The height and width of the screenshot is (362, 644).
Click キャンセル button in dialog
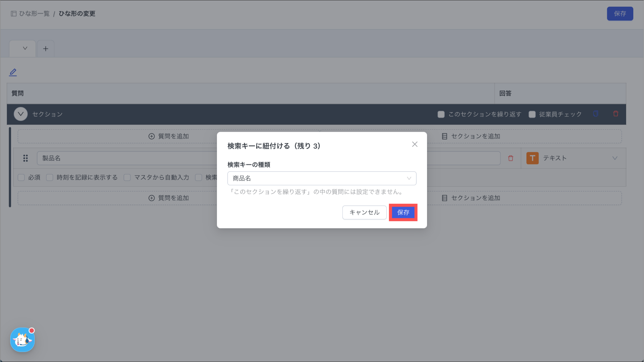pos(364,213)
